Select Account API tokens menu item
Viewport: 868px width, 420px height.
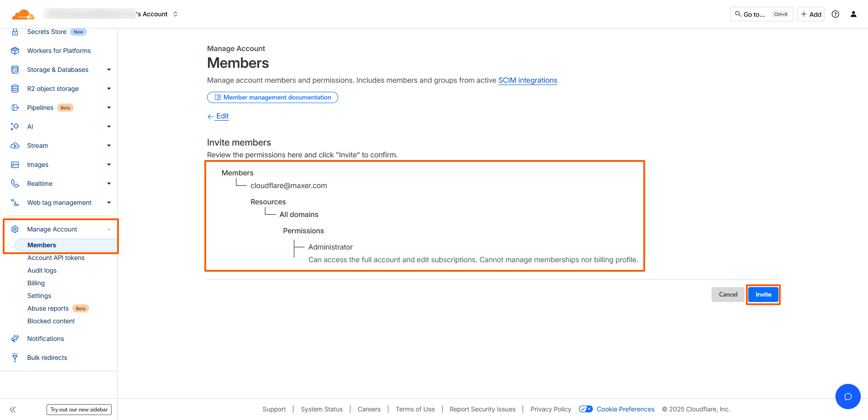56,258
